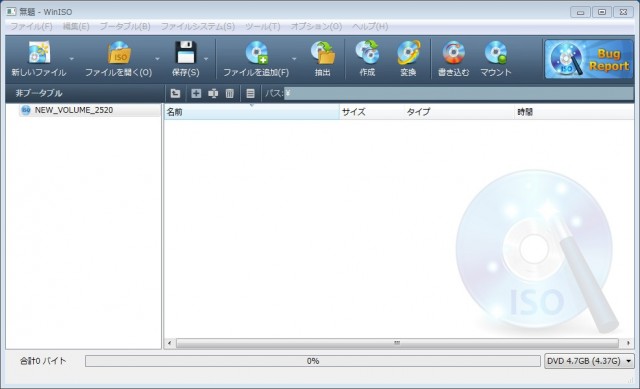Click the Add Files (ファイルを追加) disc icon
This screenshot has width=640, height=389.
click(256, 53)
